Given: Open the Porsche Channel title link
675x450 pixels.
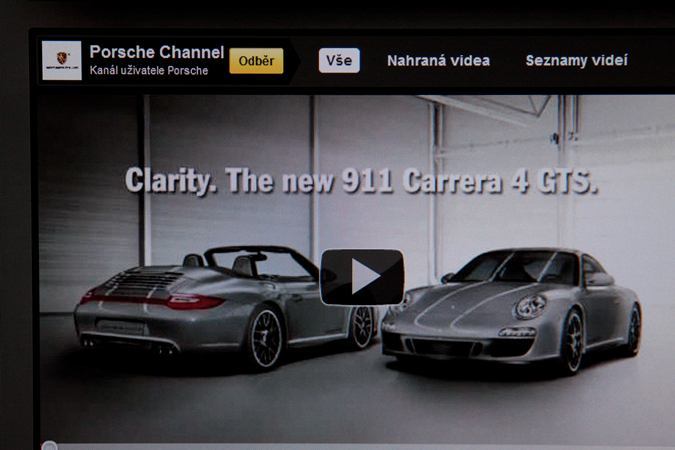Looking at the screenshot, I should click(x=157, y=52).
